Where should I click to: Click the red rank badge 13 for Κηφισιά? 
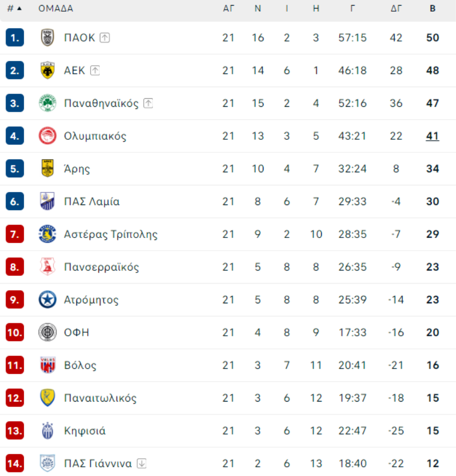click(x=15, y=431)
